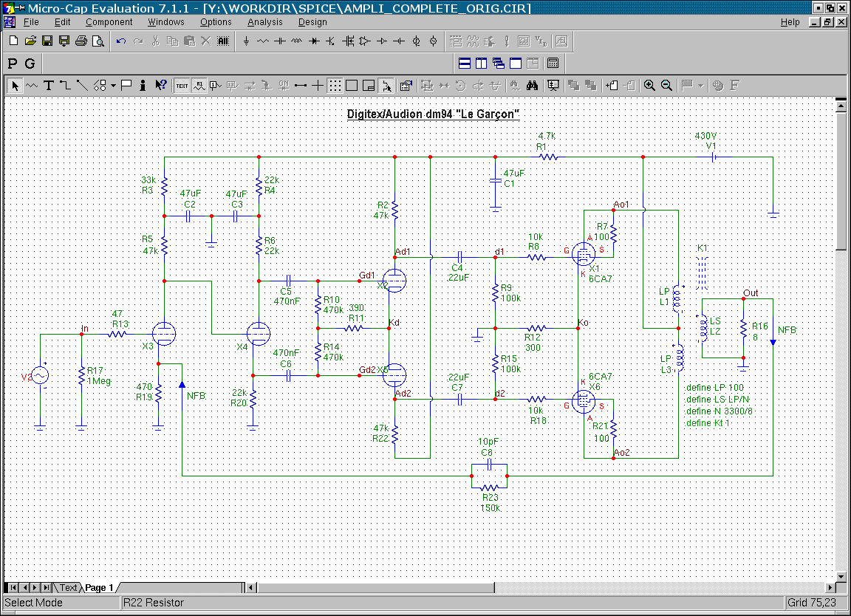The height and width of the screenshot is (616, 851).
Task: Open Find with the binoculars icon
Action: click(532, 85)
